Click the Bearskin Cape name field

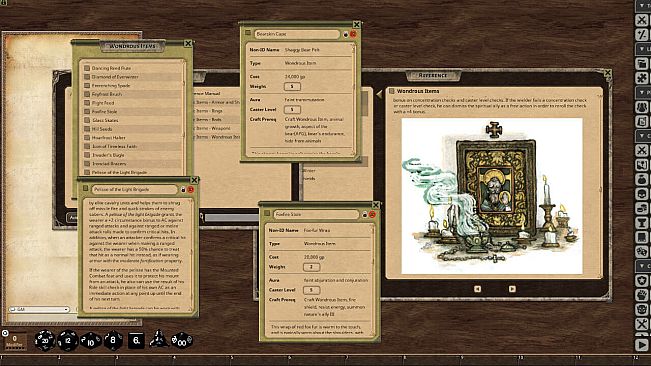[x=297, y=34]
